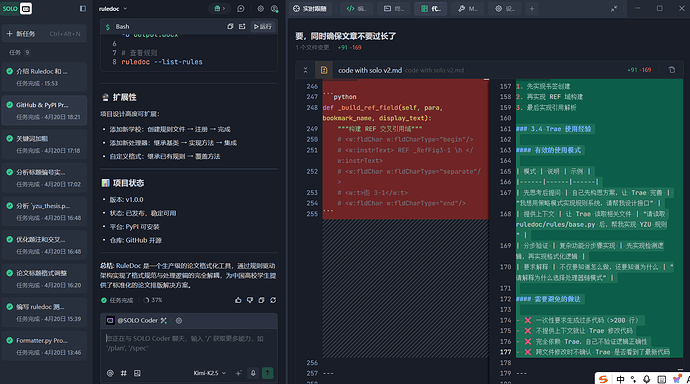Dislike the response with thumbs down
The width and height of the screenshot is (690, 384).
pyautogui.click(x=250, y=300)
